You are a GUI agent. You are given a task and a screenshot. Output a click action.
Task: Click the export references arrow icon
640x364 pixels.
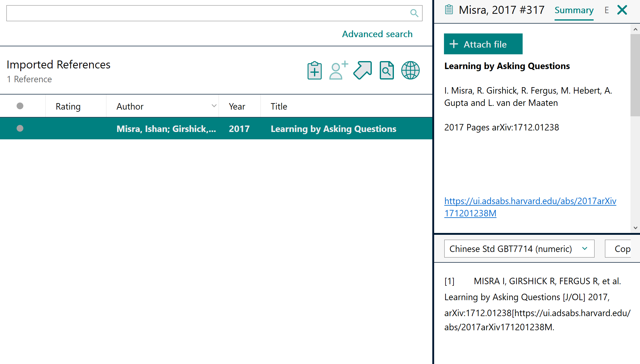pos(363,71)
